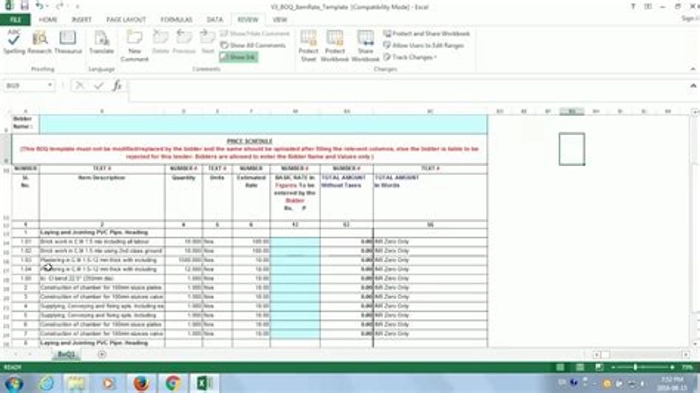700x393 pixels.
Task: Click Protect and Share Workbook
Action: click(x=427, y=33)
